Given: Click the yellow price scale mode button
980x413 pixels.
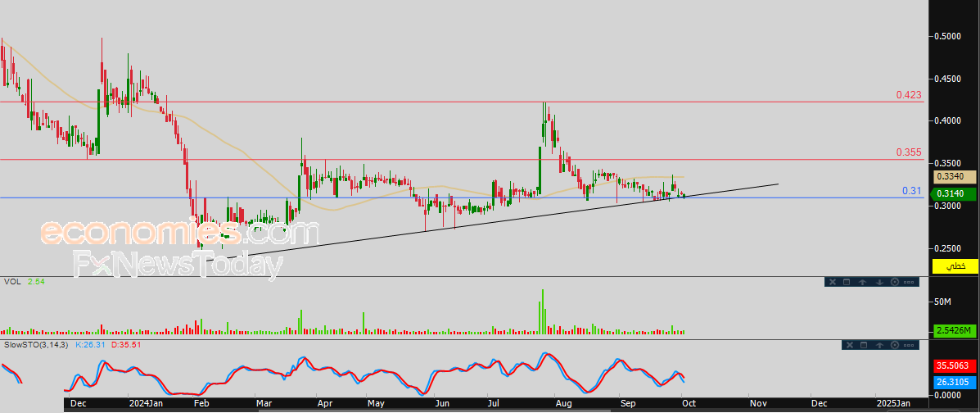Looking at the screenshot, I should 955,266.
